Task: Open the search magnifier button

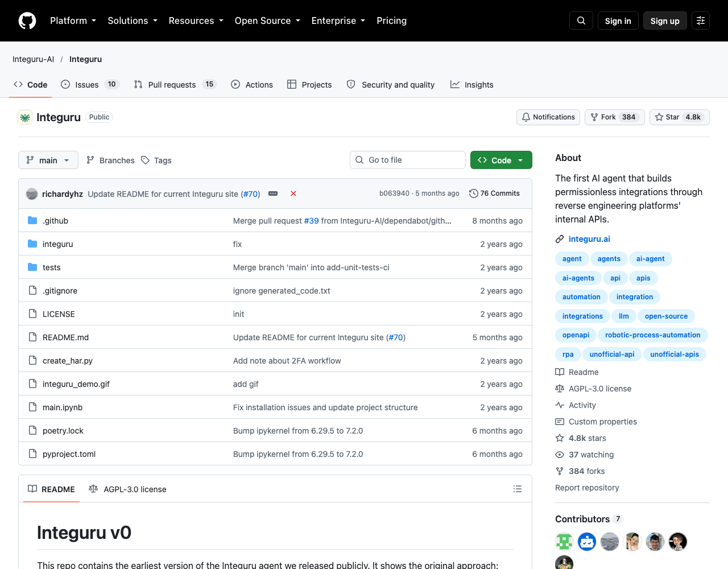Action: [x=581, y=20]
